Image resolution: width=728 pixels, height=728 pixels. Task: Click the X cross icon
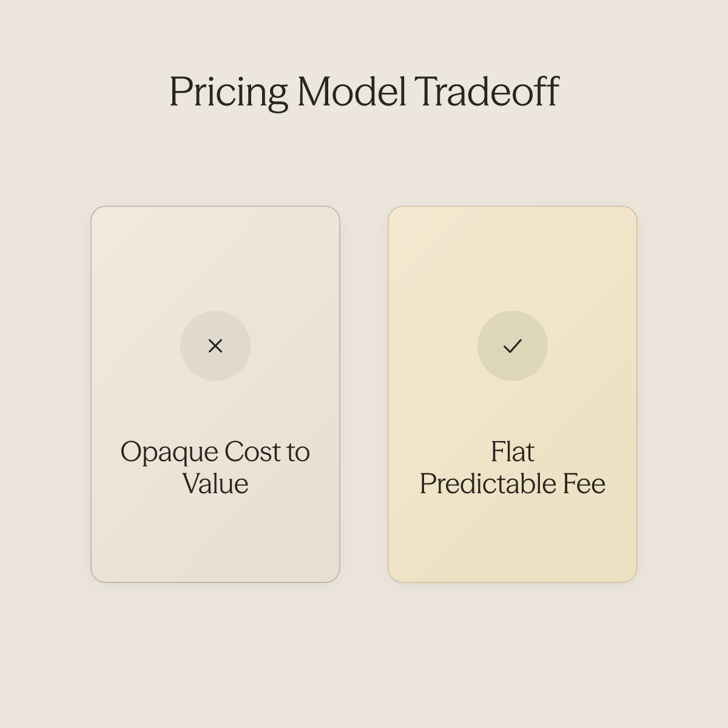point(215,346)
